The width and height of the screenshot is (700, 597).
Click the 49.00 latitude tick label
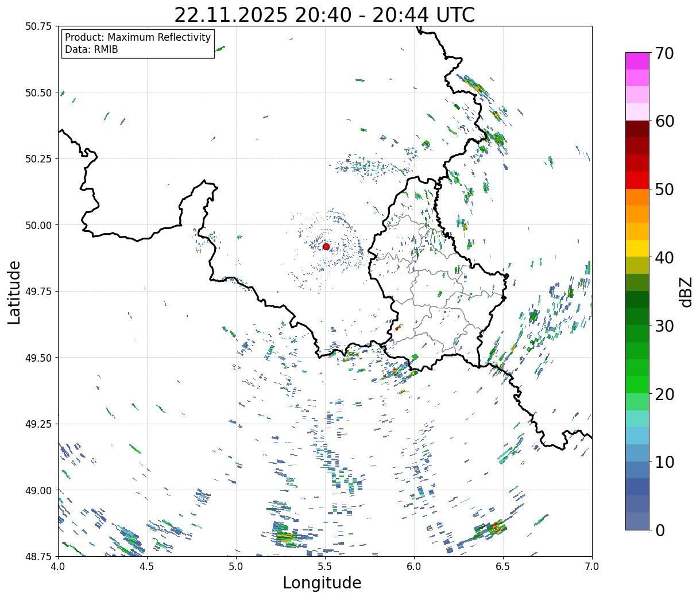38,490
